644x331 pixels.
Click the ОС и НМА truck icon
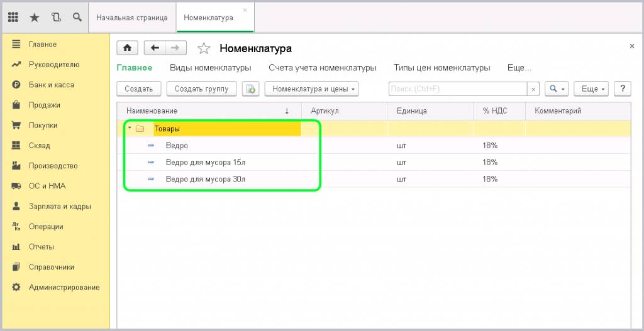pos(16,186)
